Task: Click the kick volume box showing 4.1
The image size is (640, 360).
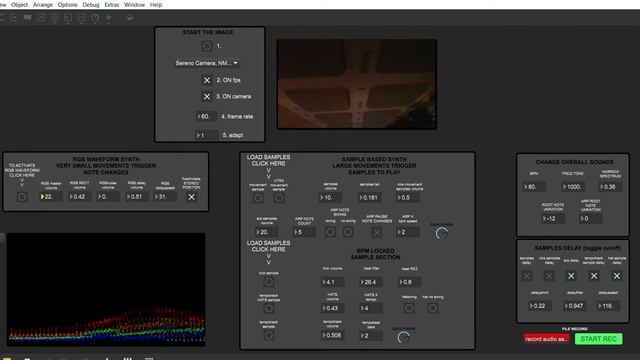Action: 332,282
